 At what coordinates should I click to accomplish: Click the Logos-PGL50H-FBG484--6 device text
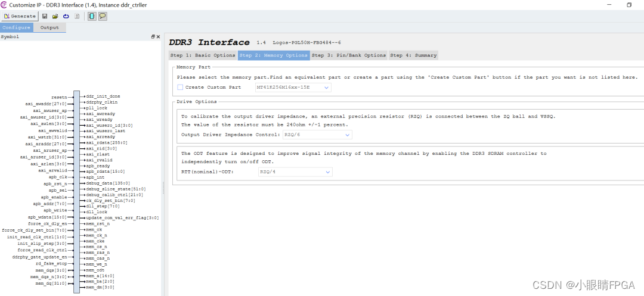(307, 43)
